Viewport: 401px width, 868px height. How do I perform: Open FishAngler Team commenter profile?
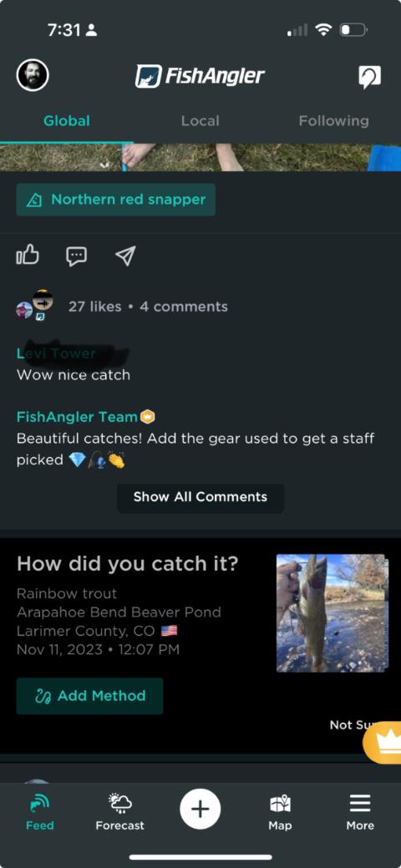coord(77,417)
